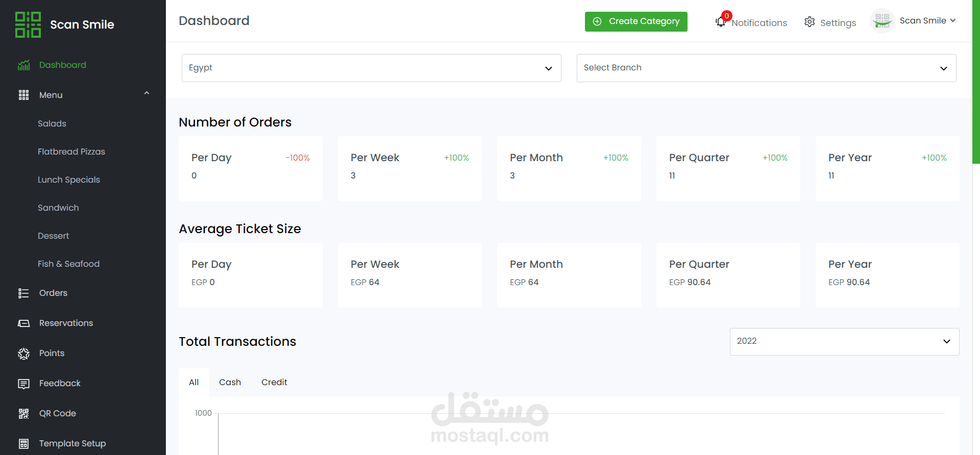This screenshot has width=980, height=455.
Task: Switch to the Credit transactions tab
Action: click(274, 382)
